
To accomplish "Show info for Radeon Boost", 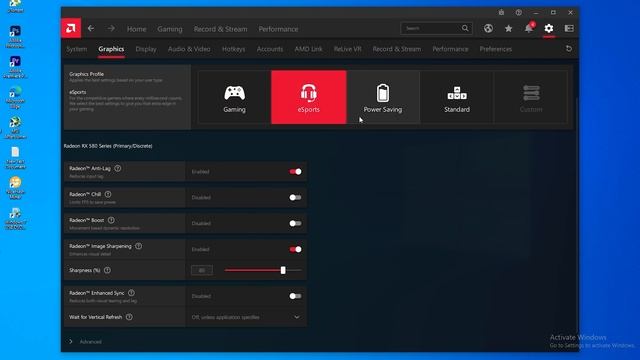I will tap(111, 220).
